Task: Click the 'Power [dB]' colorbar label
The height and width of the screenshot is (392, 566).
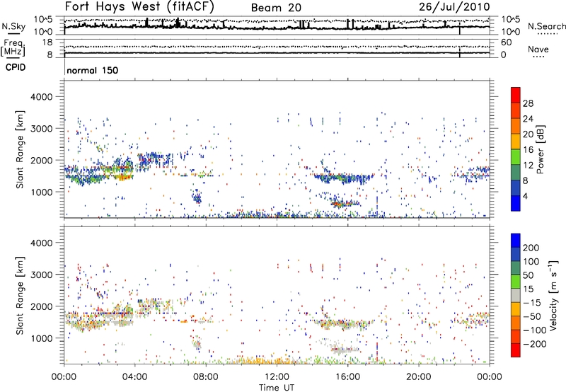Action: pyautogui.click(x=541, y=149)
